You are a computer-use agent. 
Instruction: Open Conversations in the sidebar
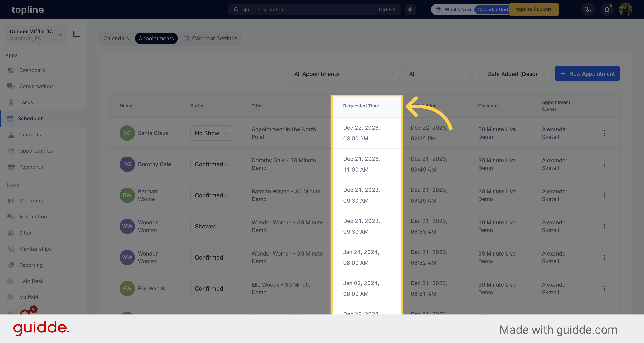tap(36, 86)
